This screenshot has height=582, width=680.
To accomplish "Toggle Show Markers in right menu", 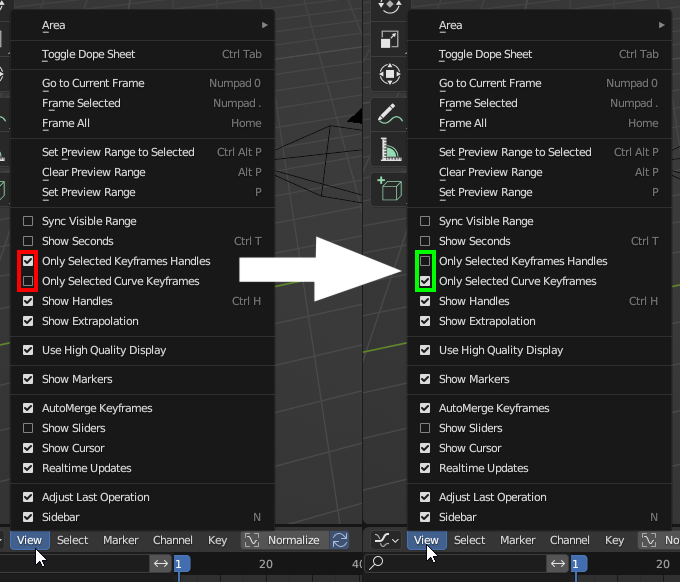I will [425, 379].
